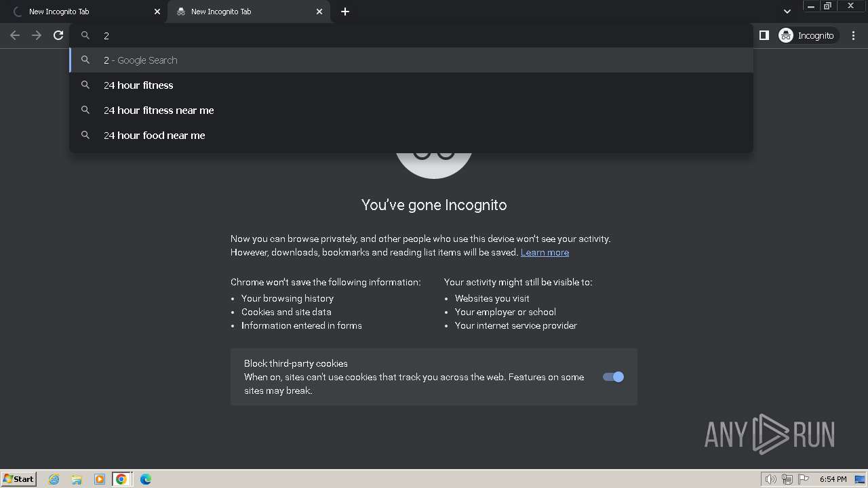The width and height of the screenshot is (868, 488).
Task: Reload the current page
Action: [58, 35]
